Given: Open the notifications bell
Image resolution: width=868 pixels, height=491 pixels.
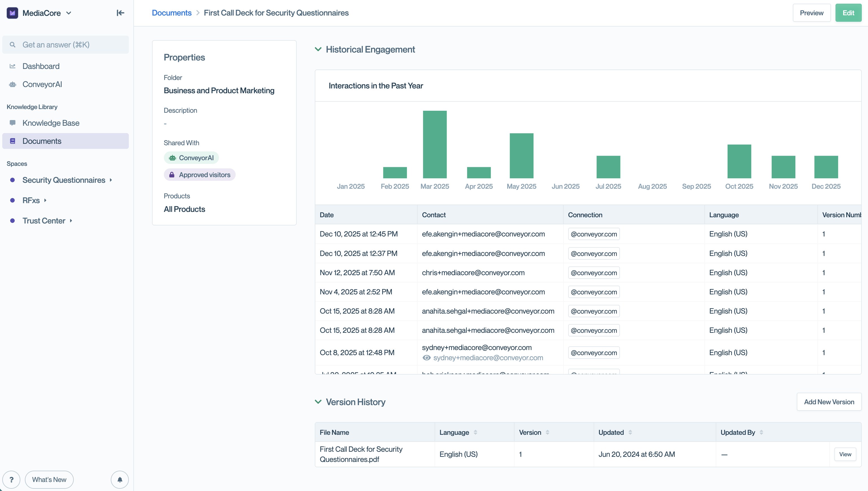Looking at the screenshot, I should [120, 479].
